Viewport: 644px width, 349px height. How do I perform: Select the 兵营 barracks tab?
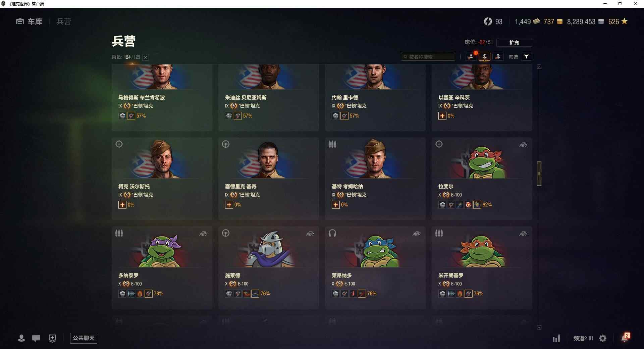(x=64, y=21)
